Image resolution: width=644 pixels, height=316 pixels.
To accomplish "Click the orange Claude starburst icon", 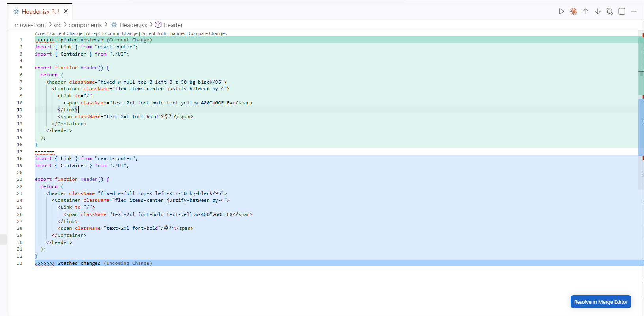I will tap(573, 11).
